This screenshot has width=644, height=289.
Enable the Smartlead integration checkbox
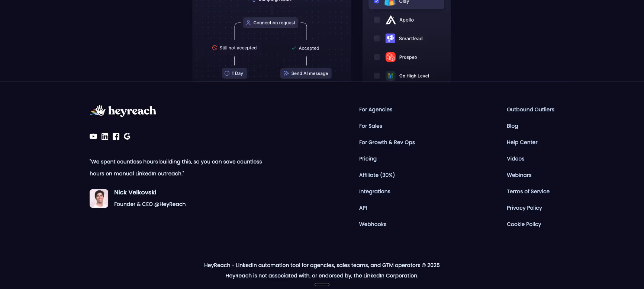[377, 38]
